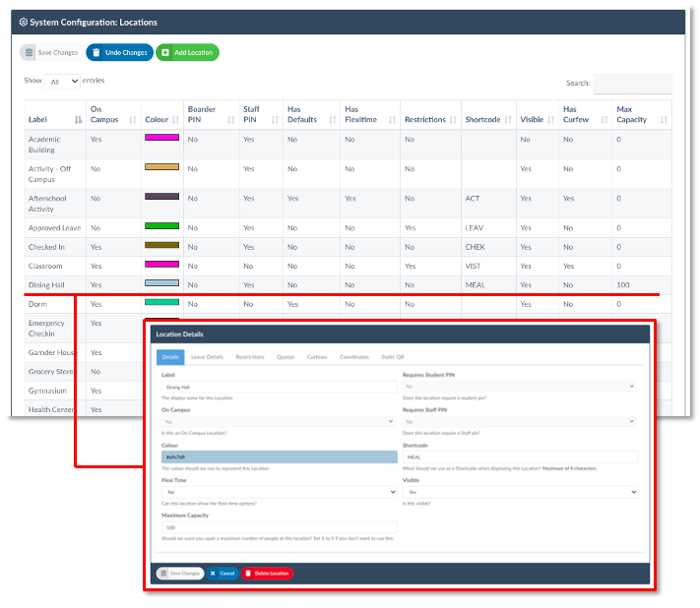The image size is (700, 608).
Task: Click the CHEK shortcode cell
Action: [475, 247]
